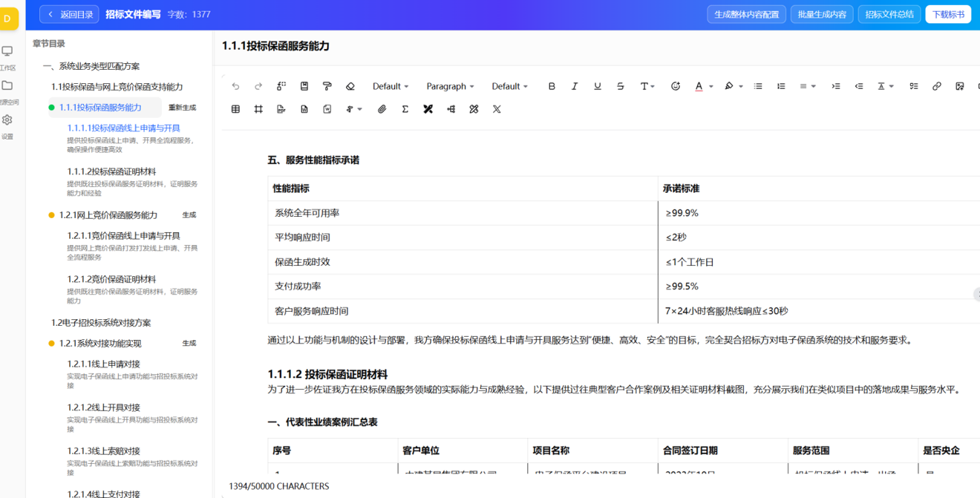Click 返回目录 to go back

coord(70,14)
